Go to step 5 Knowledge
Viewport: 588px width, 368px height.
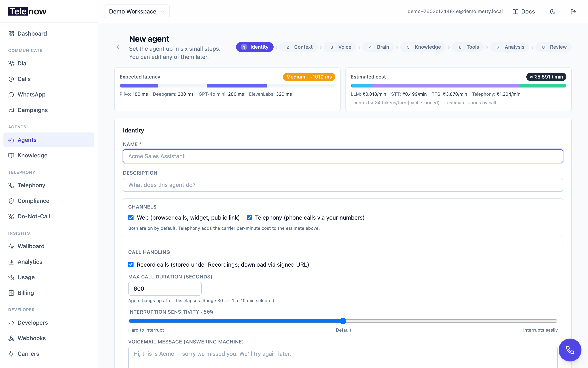point(423,47)
